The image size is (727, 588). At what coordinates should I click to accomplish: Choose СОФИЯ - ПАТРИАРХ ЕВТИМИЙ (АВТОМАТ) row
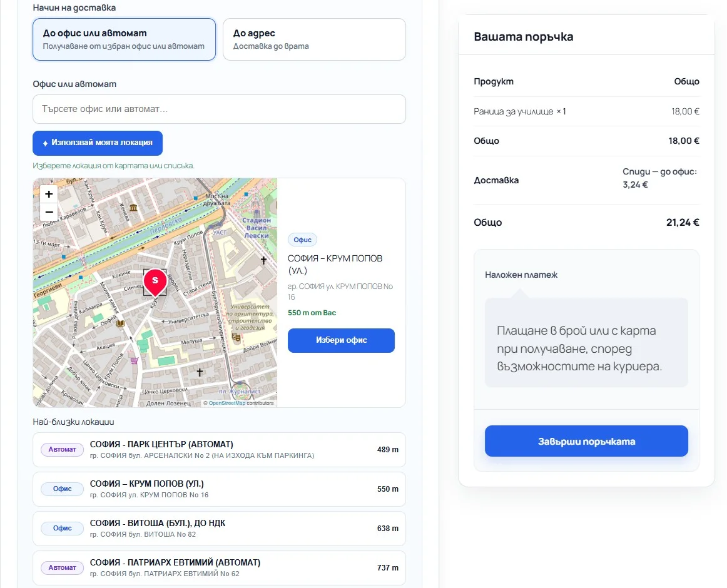click(220, 568)
